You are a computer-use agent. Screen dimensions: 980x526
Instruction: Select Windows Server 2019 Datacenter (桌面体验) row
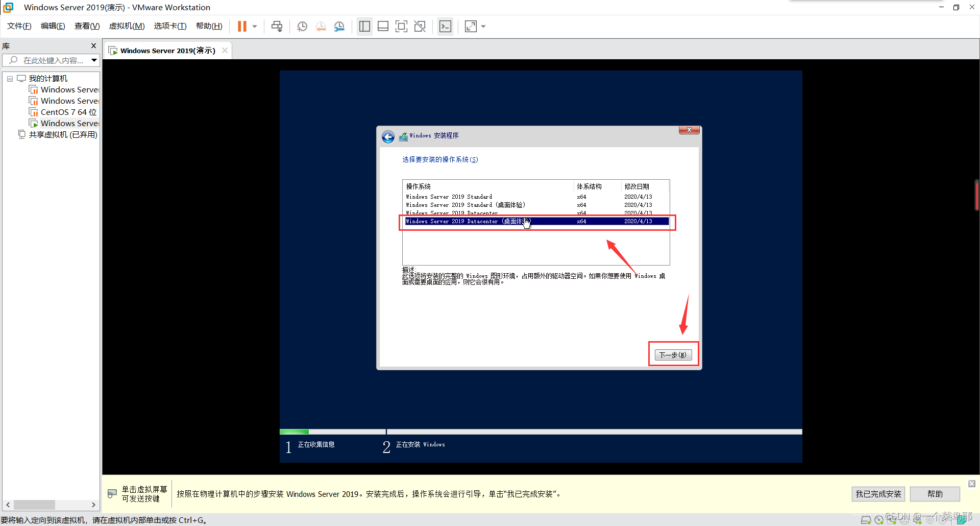click(537, 221)
